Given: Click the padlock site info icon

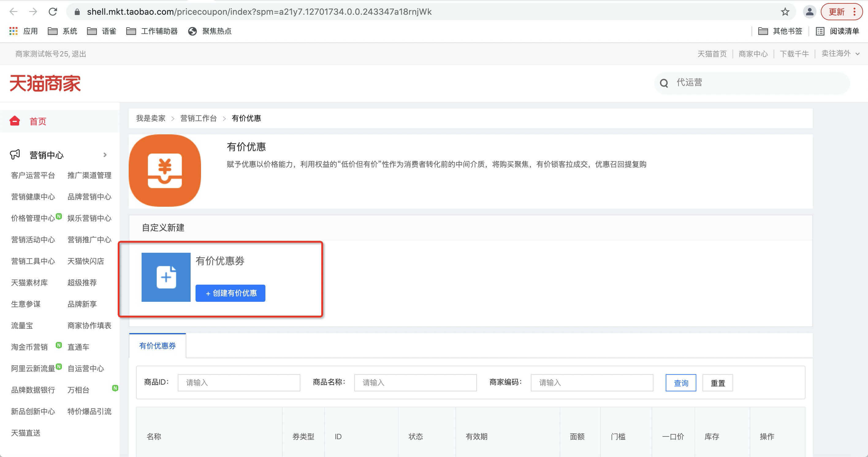Looking at the screenshot, I should [x=77, y=12].
